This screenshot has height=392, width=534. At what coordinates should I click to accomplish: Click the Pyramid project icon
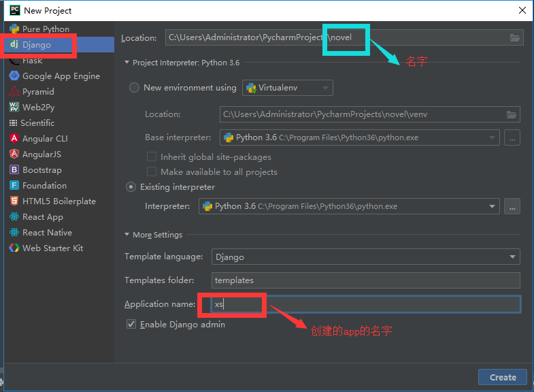[x=14, y=91]
